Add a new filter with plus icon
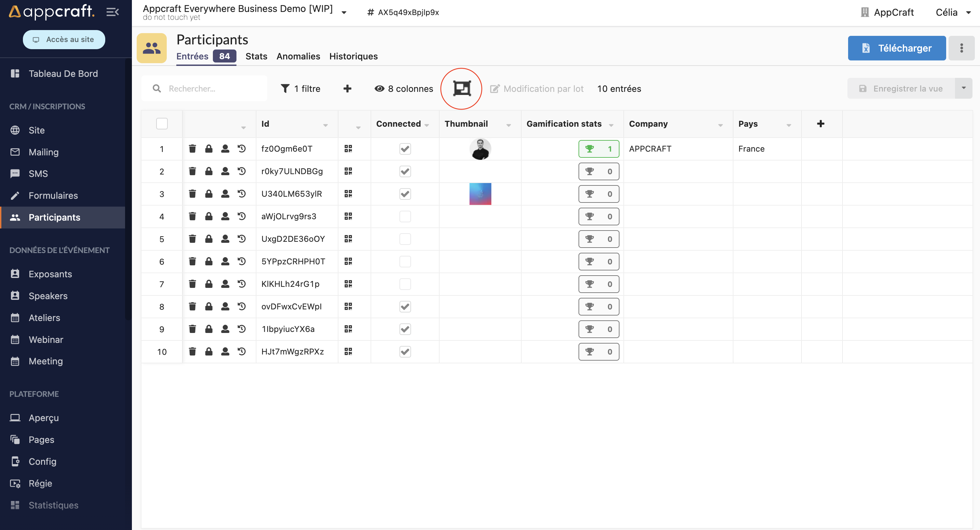The image size is (980, 530). coord(347,88)
